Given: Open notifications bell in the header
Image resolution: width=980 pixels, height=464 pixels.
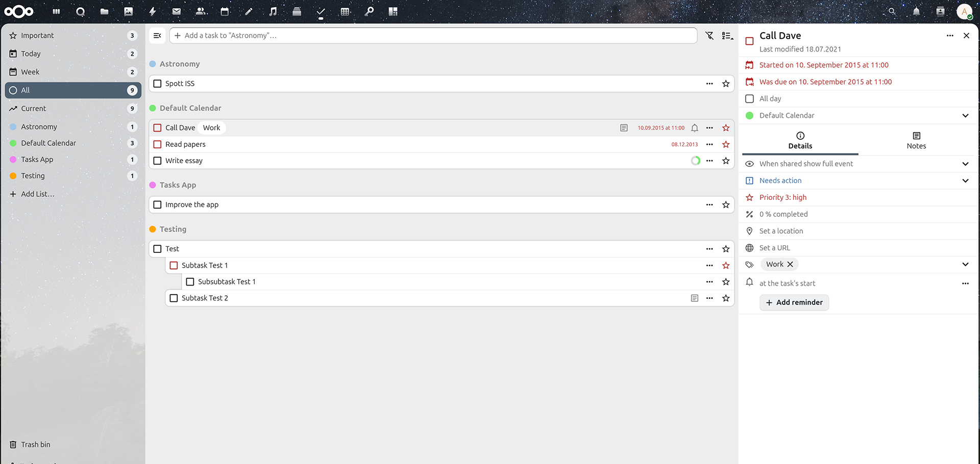Looking at the screenshot, I should coord(916,12).
